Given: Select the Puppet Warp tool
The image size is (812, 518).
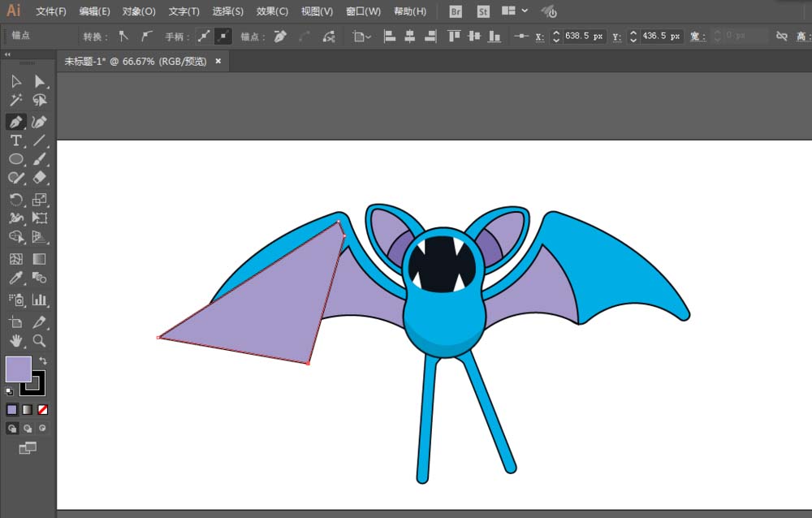Looking at the screenshot, I should pyautogui.click(x=16, y=218).
